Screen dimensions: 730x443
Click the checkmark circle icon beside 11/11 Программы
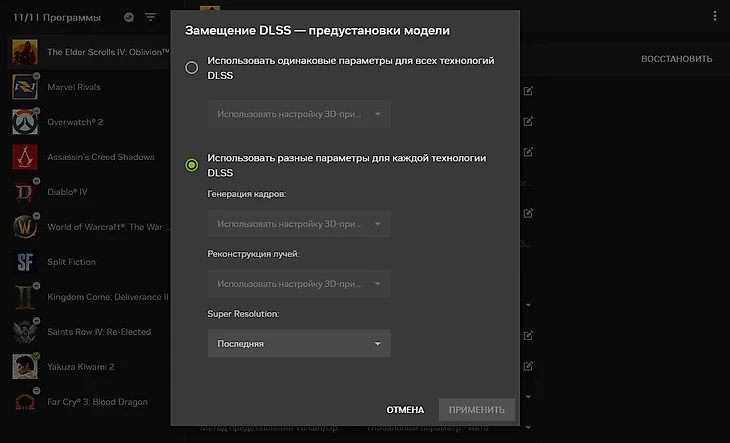[x=129, y=17]
